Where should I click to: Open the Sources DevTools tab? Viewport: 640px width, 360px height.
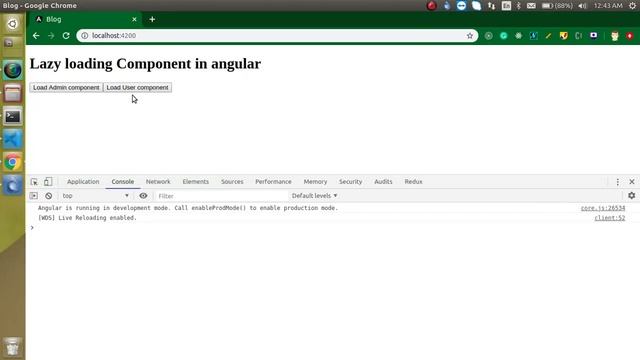232,182
